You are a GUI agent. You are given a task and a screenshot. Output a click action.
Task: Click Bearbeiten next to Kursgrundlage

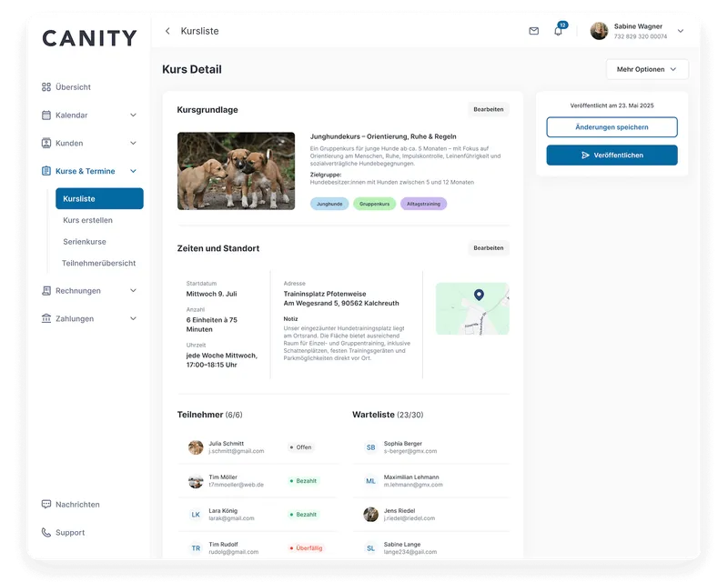coord(488,109)
